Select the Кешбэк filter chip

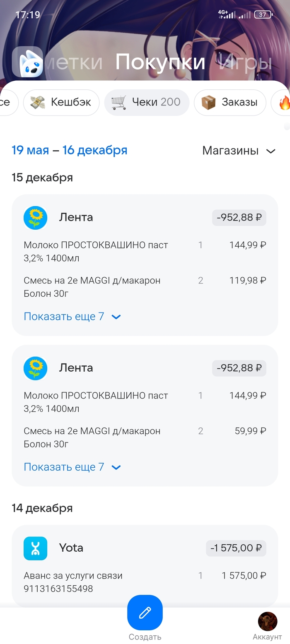[x=61, y=103]
